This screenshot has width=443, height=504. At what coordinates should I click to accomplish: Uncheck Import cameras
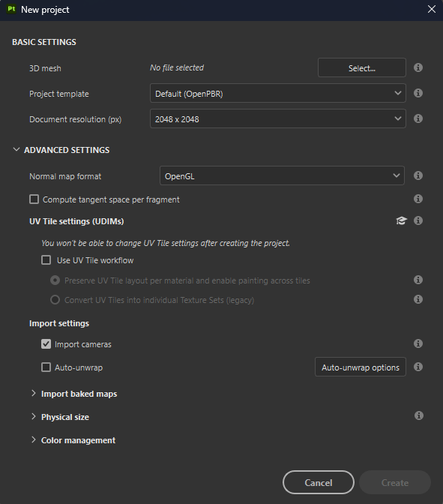tap(46, 344)
